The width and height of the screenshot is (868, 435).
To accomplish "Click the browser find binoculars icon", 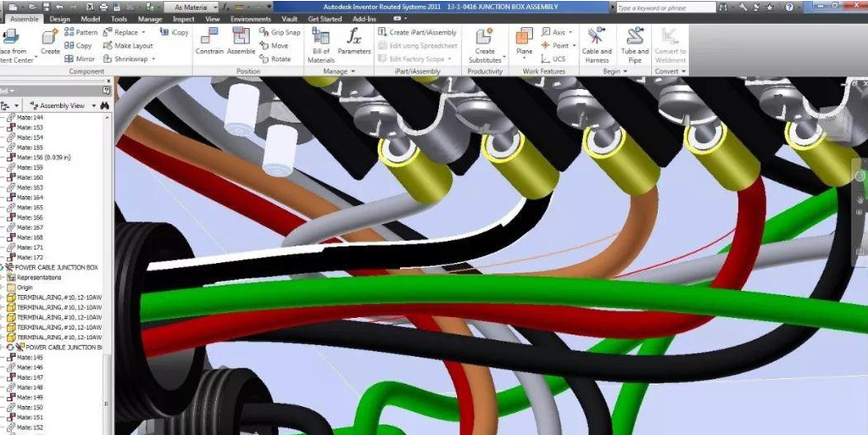I will (104, 106).
